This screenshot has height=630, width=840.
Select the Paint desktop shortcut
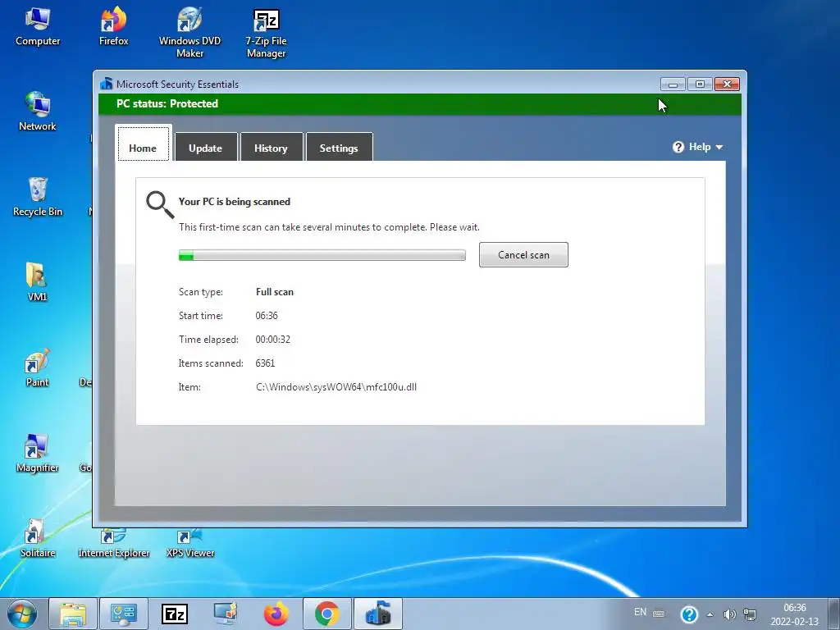pyautogui.click(x=37, y=367)
